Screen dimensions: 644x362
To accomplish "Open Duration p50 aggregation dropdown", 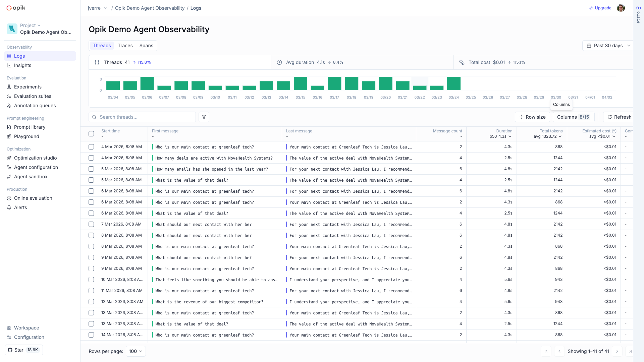I will point(500,136).
